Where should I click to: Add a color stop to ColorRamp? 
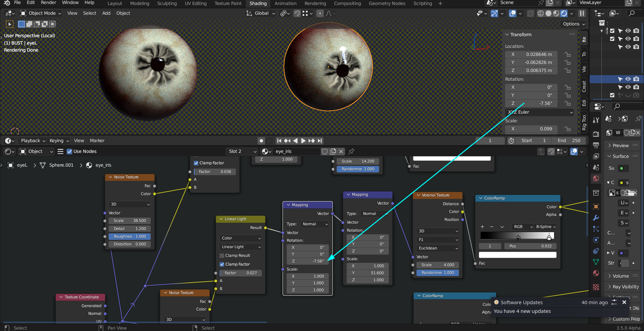tap(482, 227)
